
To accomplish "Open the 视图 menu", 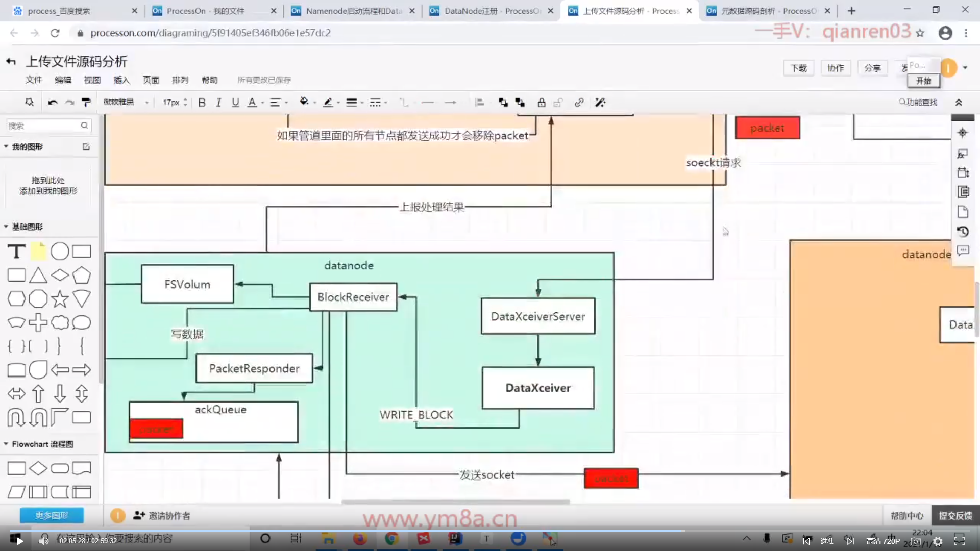I will (x=92, y=80).
